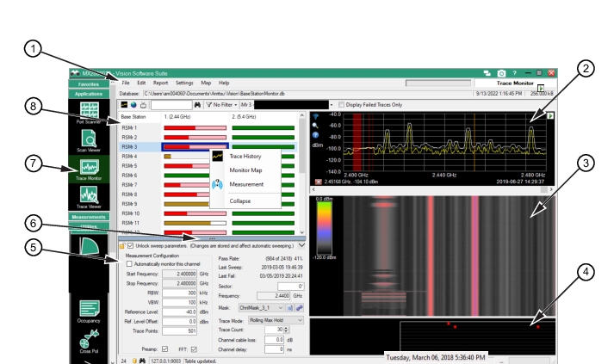The height and width of the screenshot is (364, 614).
Task: Click the binoculars search icon
Action: pos(197,104)
